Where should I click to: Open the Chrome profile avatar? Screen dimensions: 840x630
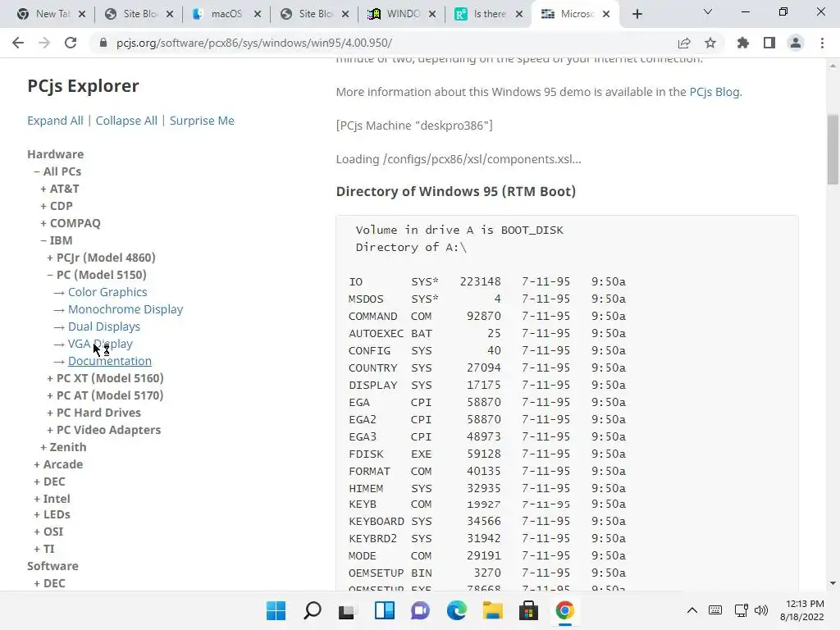[x=796, y=43]
